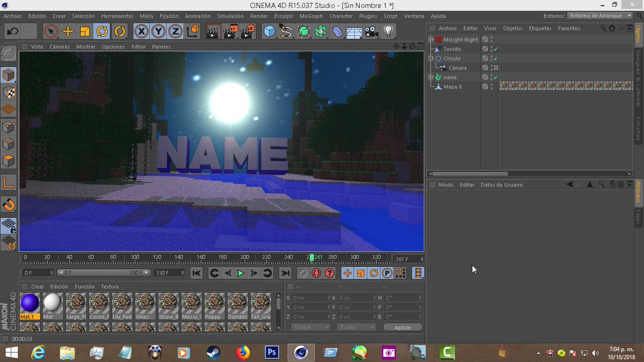Disable the green checkmark on Círculo

pyautogui.click(x=495, y=58)
